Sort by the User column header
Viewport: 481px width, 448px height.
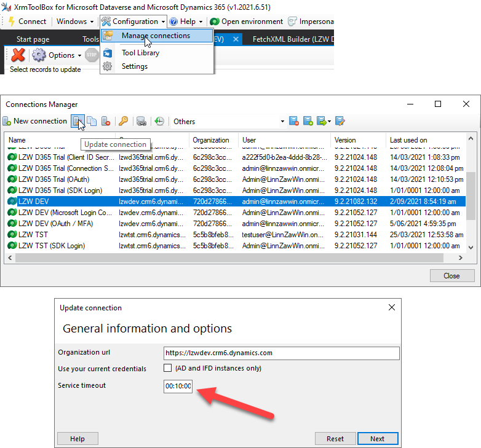click(284, 140)
